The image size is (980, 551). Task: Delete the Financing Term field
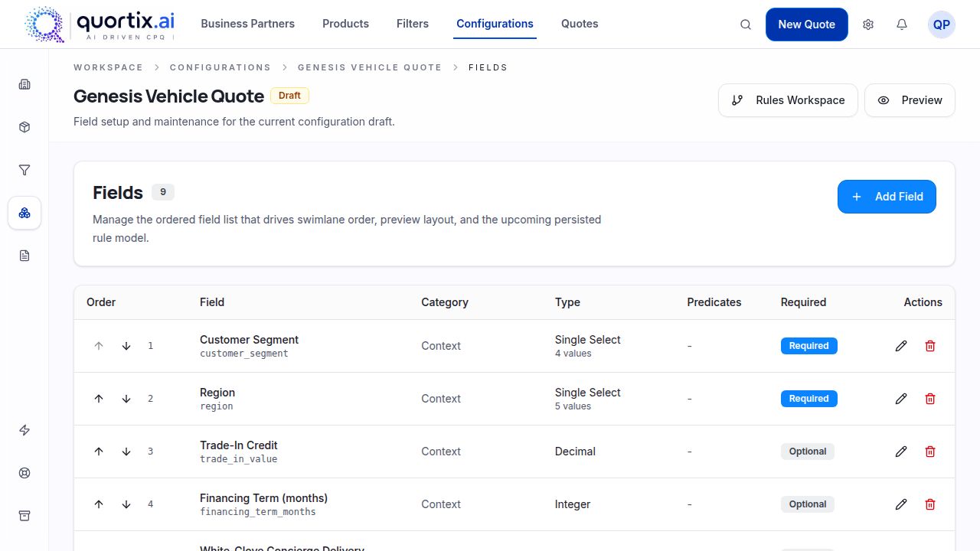(930, 504)
